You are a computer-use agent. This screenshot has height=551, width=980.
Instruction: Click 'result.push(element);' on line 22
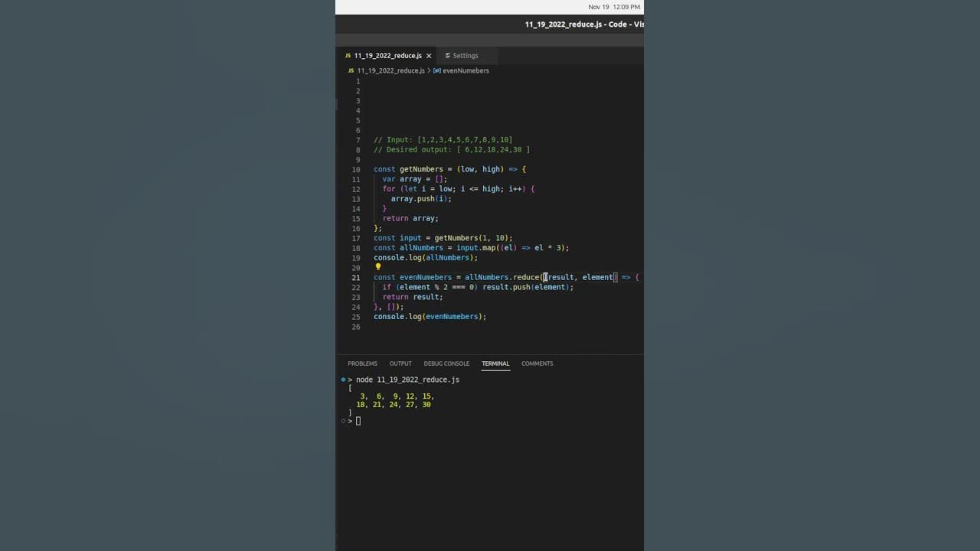[528, 287]
